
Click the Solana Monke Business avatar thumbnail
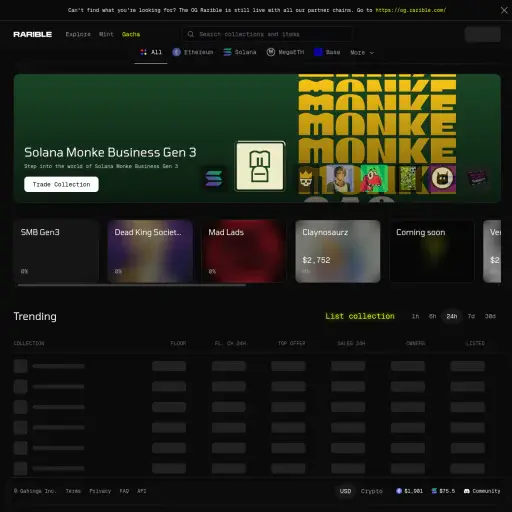(x=260, y=166)
